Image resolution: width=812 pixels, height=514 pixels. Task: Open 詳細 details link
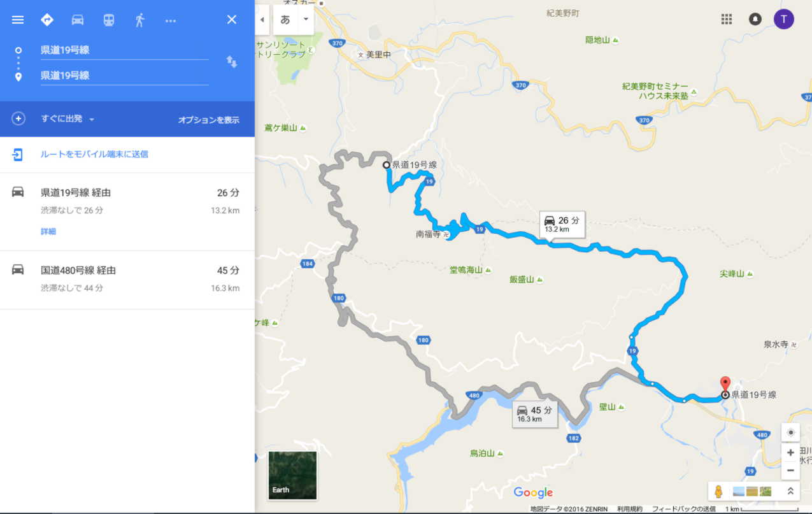click(48, 231)
